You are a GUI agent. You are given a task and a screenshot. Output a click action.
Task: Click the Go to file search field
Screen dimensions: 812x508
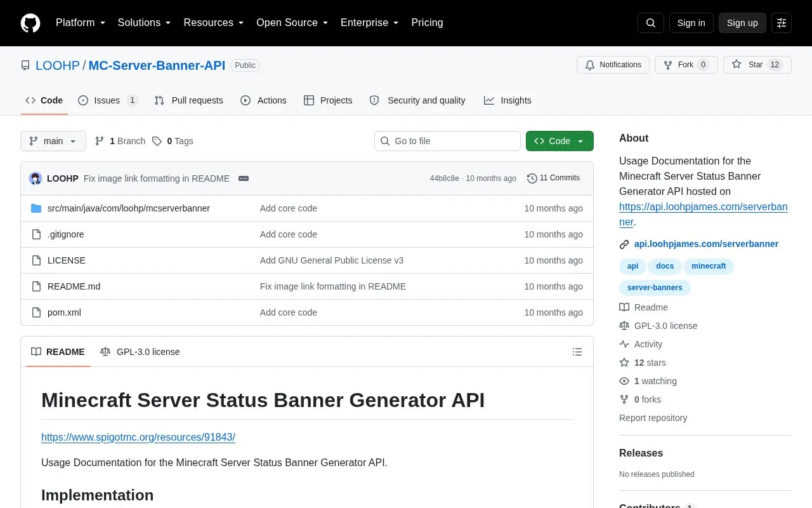tap(447, 141)
